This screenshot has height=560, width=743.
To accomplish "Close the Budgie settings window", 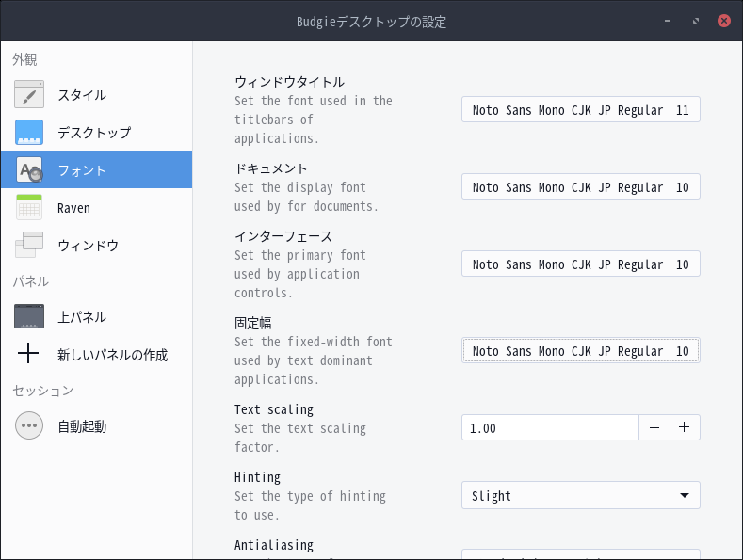I will tap(724, 21).
